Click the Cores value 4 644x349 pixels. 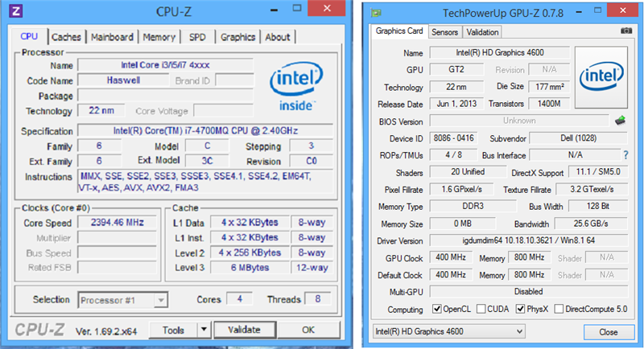(239, 299)
